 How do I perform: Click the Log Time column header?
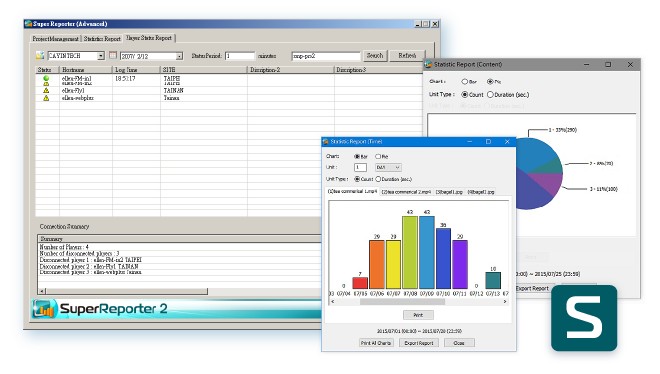click(x=136, y=70)
